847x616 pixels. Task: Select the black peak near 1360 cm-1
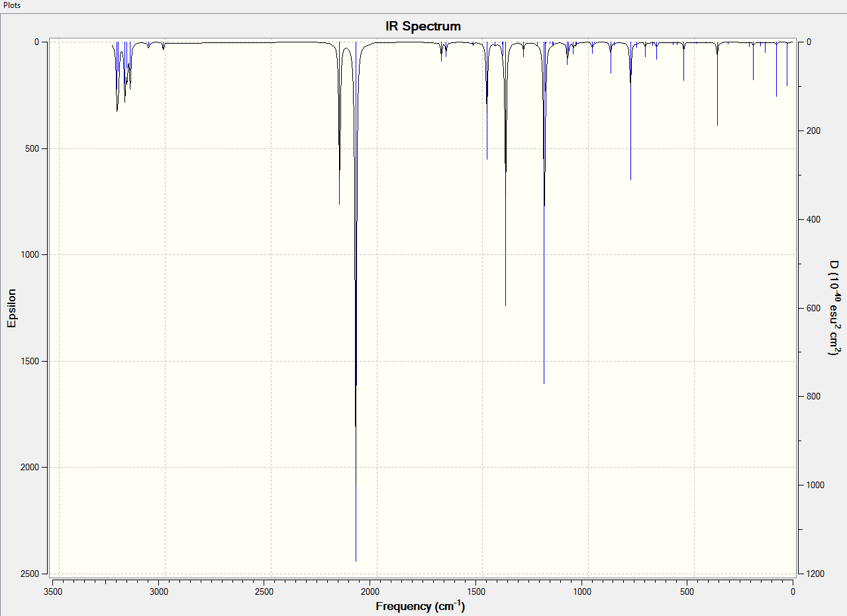coord(505,174)
